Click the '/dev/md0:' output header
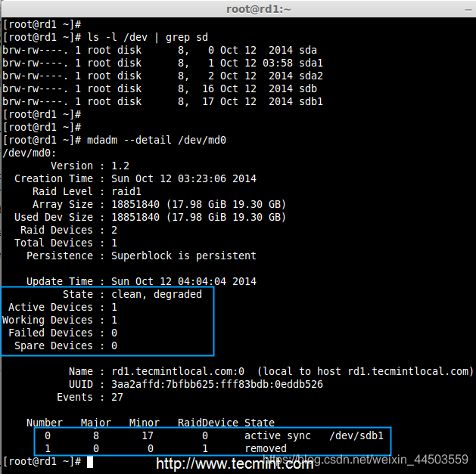This screenshot has width=476, height=474. [x=30, y=153]
